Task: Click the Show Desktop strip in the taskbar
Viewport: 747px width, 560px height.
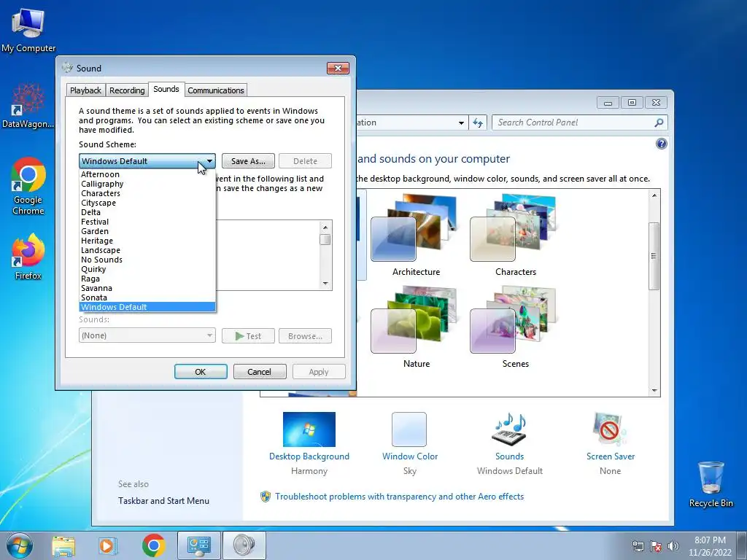Action: pos(742,545)
